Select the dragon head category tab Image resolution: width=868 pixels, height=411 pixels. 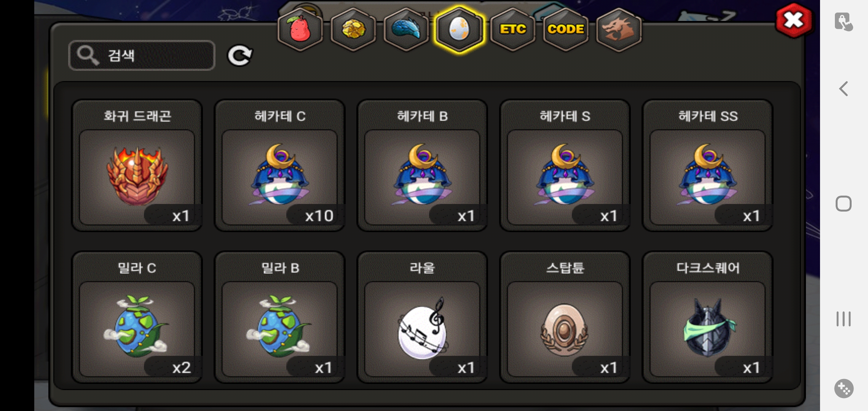click(x=619, y=30)
